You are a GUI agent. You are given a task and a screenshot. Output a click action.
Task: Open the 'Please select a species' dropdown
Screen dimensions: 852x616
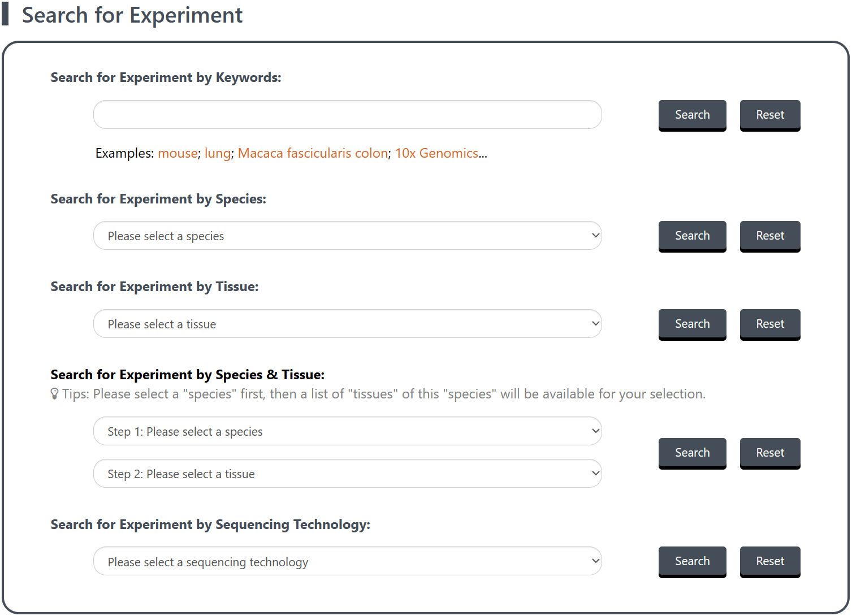pos(347,236)
